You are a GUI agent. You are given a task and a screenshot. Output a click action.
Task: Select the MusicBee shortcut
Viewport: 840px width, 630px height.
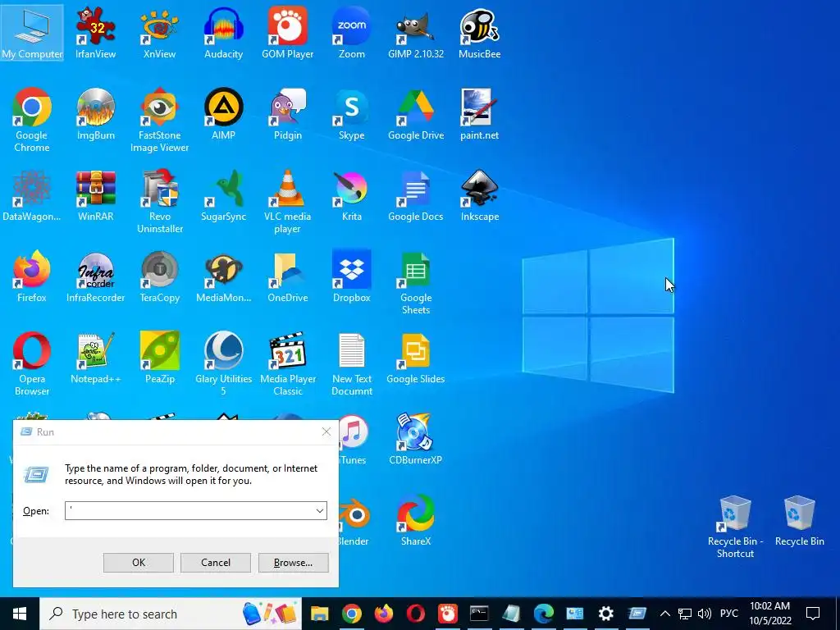coord(479,32)
